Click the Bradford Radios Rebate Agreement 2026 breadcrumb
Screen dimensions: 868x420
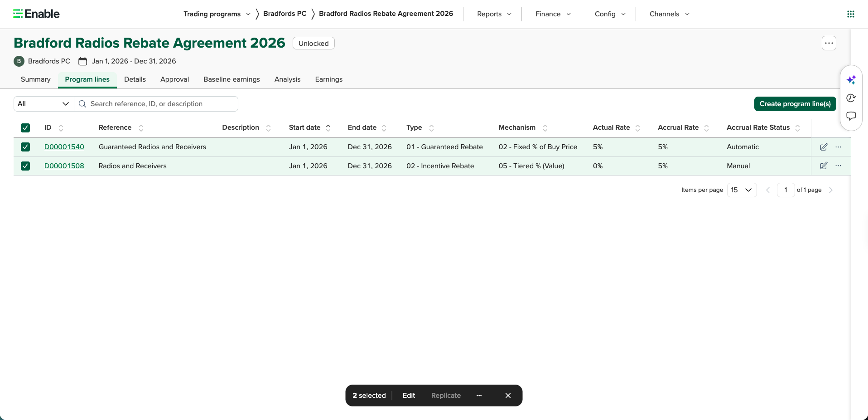(x=386, y=14)
